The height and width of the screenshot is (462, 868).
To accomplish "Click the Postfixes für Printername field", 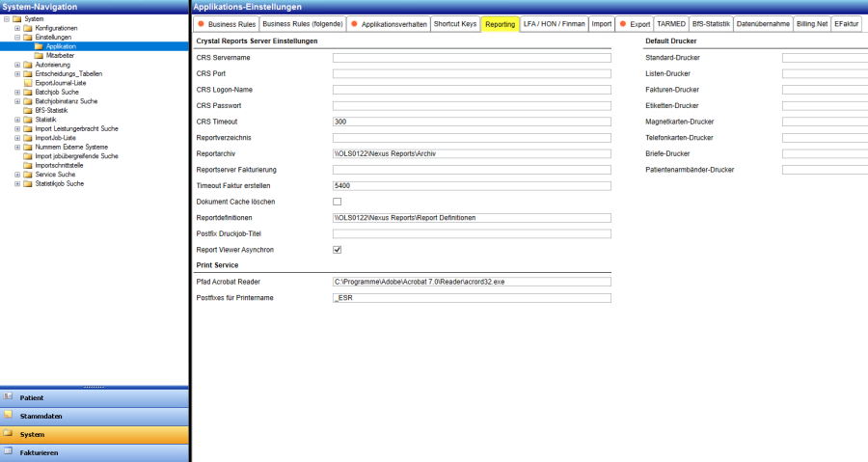I will 472,298.
